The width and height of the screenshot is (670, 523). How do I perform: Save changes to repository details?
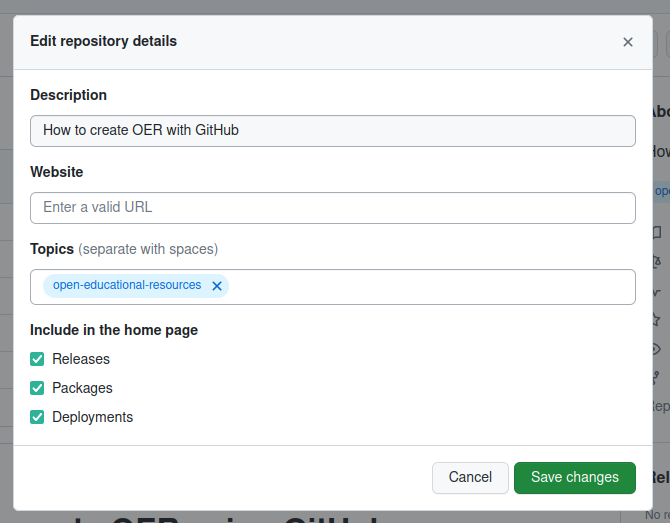[574, 477]
